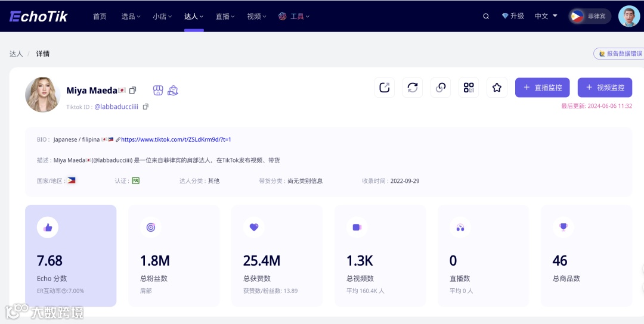Select the 总获赞数 25.4M card

coord(277,256)
